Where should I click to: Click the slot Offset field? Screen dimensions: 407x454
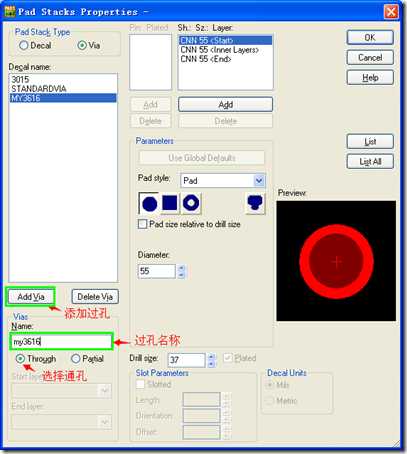(201, 432)
